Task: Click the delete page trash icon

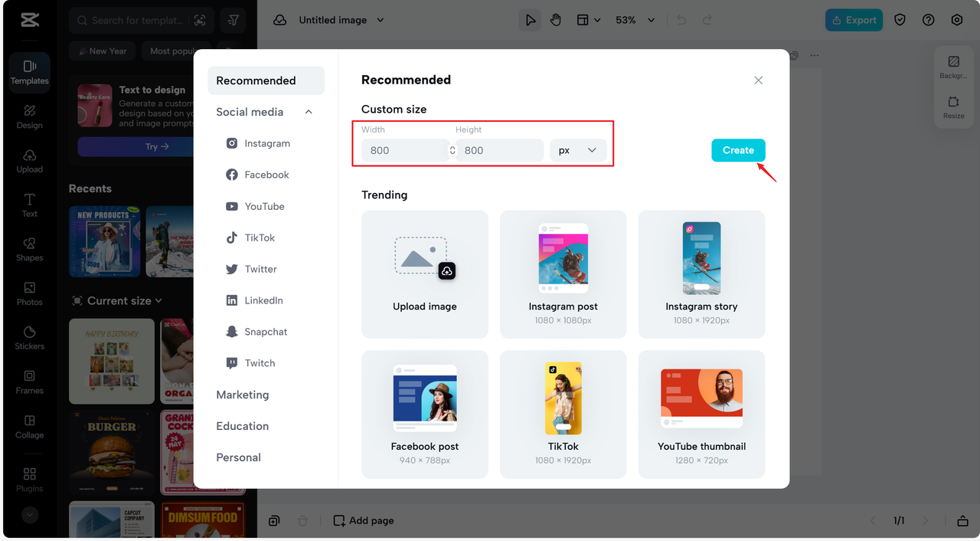Action: click(x=302, y=521)
